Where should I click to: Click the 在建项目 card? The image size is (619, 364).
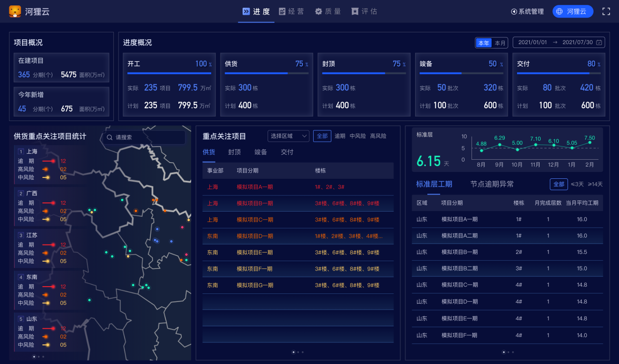click(61, 68)
